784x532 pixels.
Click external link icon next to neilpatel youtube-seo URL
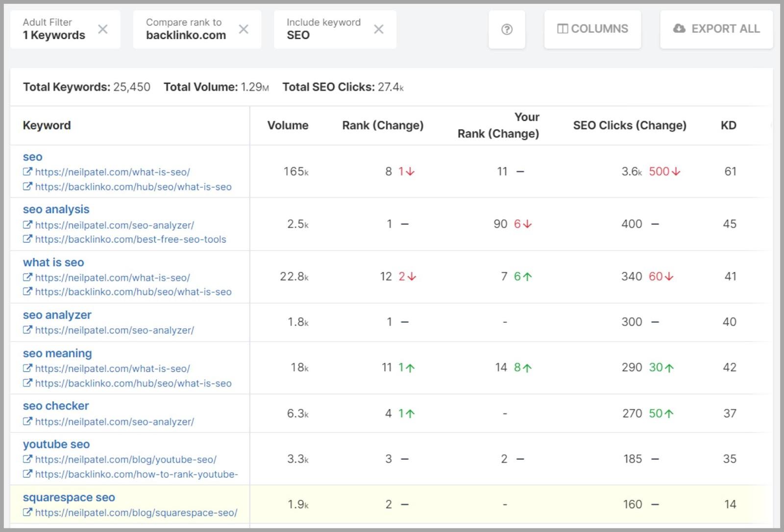(27, 459)
